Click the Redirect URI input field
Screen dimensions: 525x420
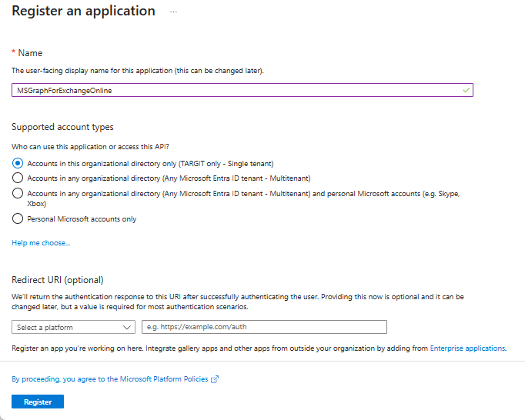click(264, 327)
